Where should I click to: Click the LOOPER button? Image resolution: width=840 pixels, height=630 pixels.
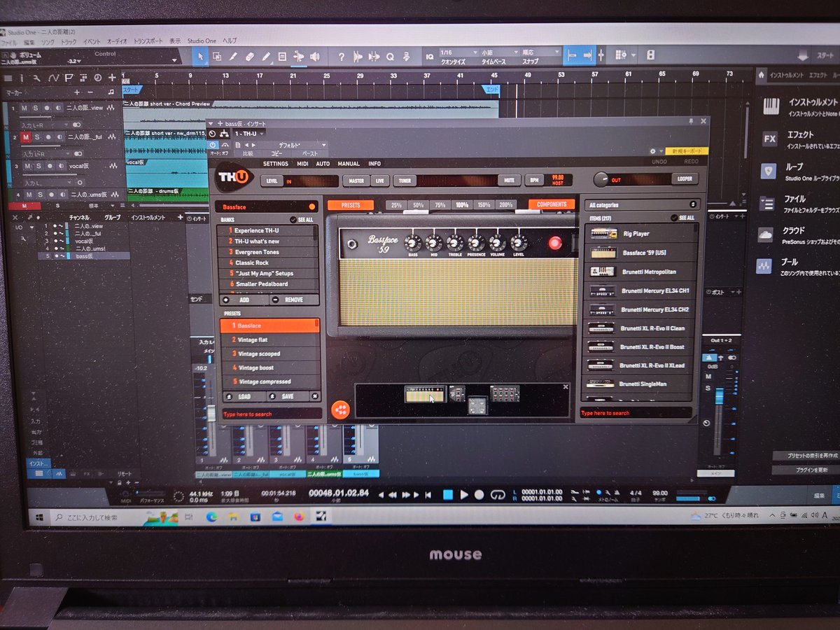684,178
